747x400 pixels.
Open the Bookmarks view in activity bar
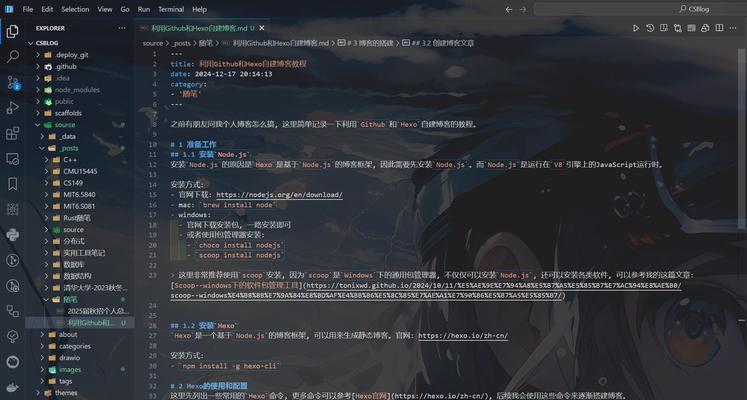tap(13, 184)
